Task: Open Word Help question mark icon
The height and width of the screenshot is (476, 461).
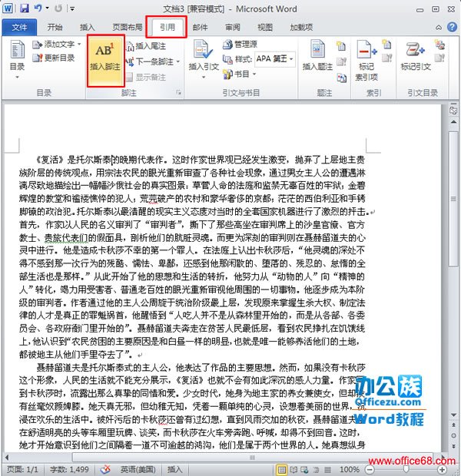Action: [452, 28]
